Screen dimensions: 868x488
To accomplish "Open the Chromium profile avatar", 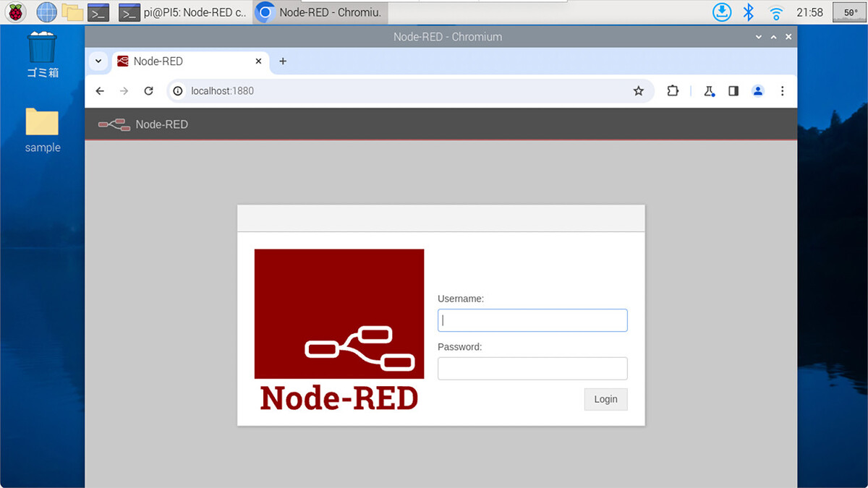I will click(758, 91).
